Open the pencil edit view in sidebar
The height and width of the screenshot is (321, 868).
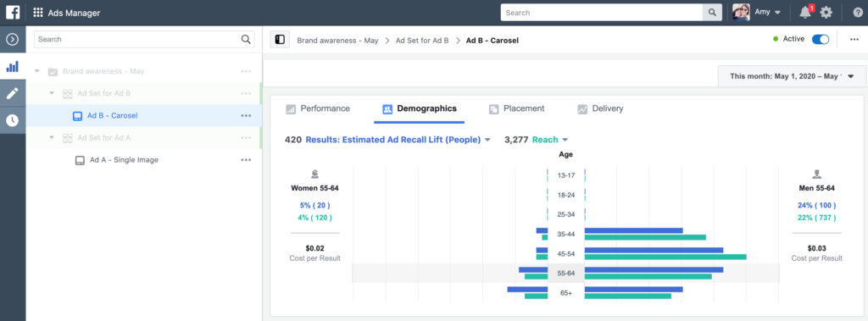(12, 93)
